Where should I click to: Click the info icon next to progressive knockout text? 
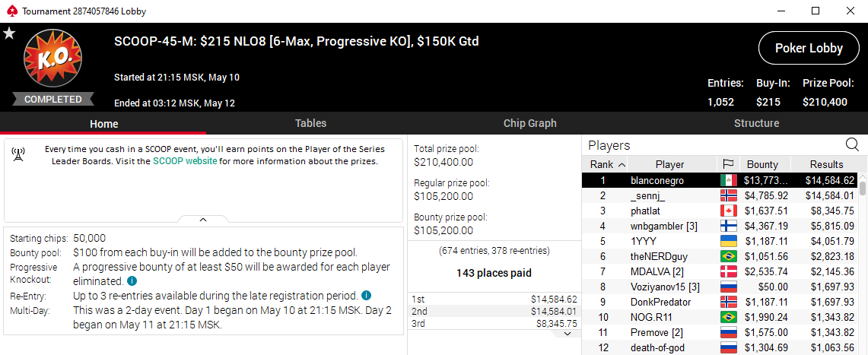click(132, 281)
